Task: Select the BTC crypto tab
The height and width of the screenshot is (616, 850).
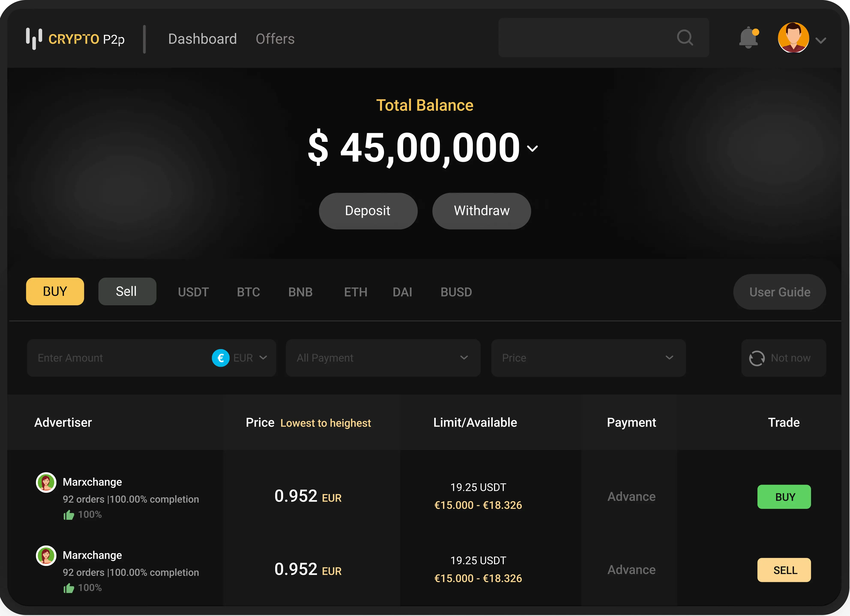Action: tap(248, 292)
